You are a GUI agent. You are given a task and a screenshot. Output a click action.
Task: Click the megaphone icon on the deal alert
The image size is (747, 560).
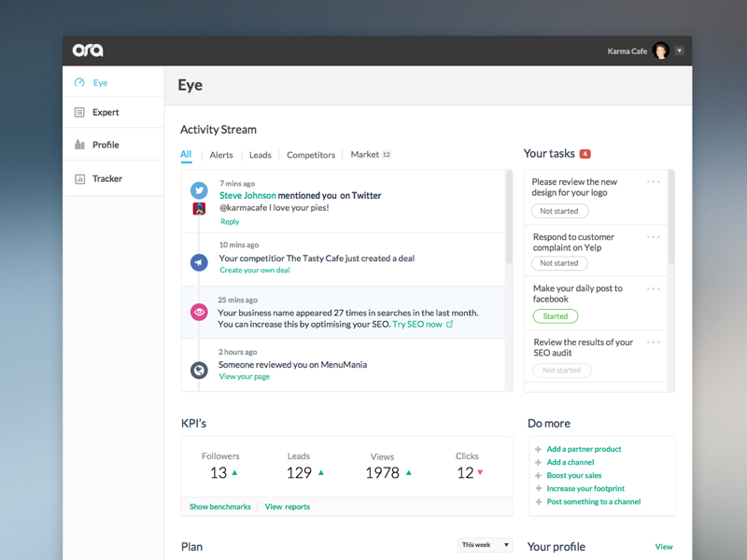tap(198, 262)
